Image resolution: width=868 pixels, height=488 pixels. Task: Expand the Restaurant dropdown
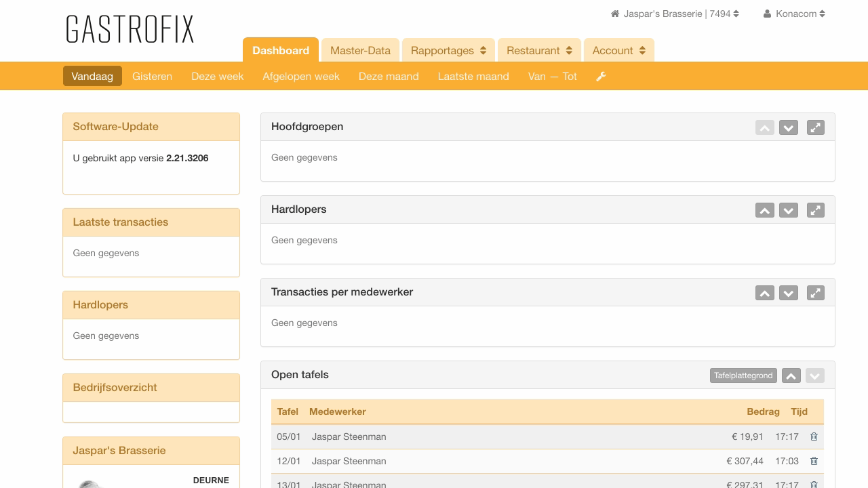click(539, 50)
